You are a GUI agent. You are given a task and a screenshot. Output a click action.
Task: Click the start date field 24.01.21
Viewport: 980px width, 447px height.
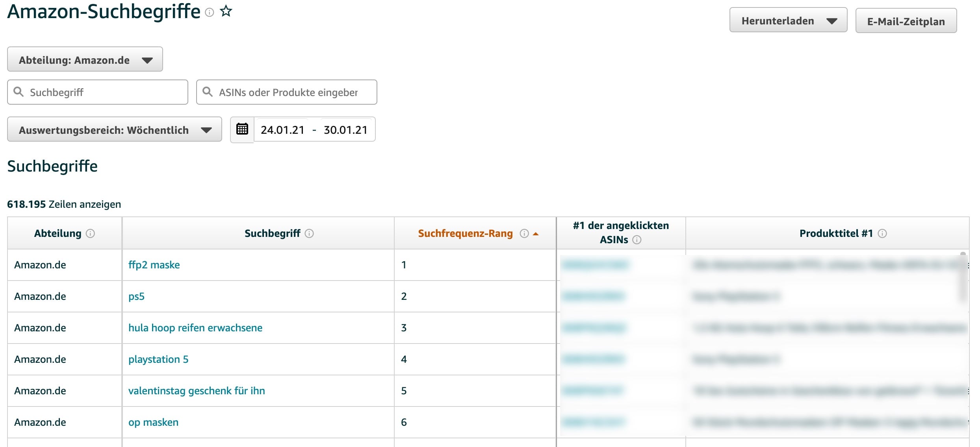tap(283, 129)
